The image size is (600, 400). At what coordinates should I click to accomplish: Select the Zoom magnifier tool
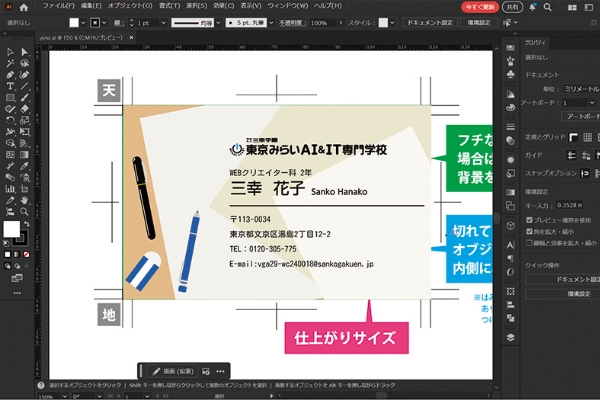click(24, 211)
